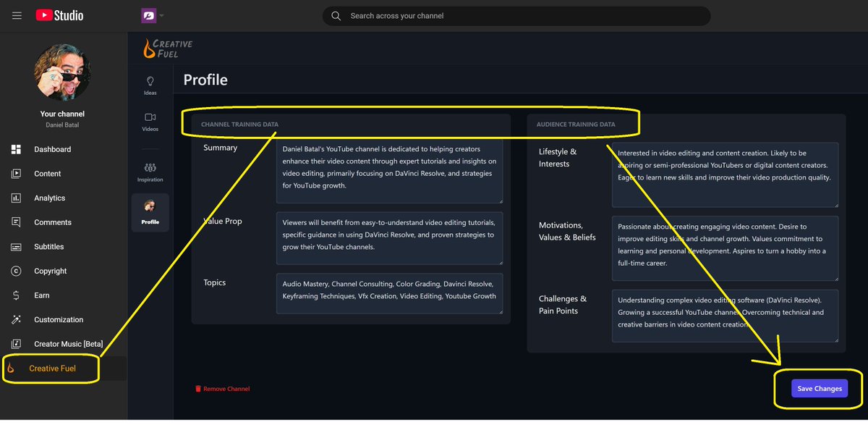
Task: Click the Customization magic wand icon
Action: click(16, 319)
